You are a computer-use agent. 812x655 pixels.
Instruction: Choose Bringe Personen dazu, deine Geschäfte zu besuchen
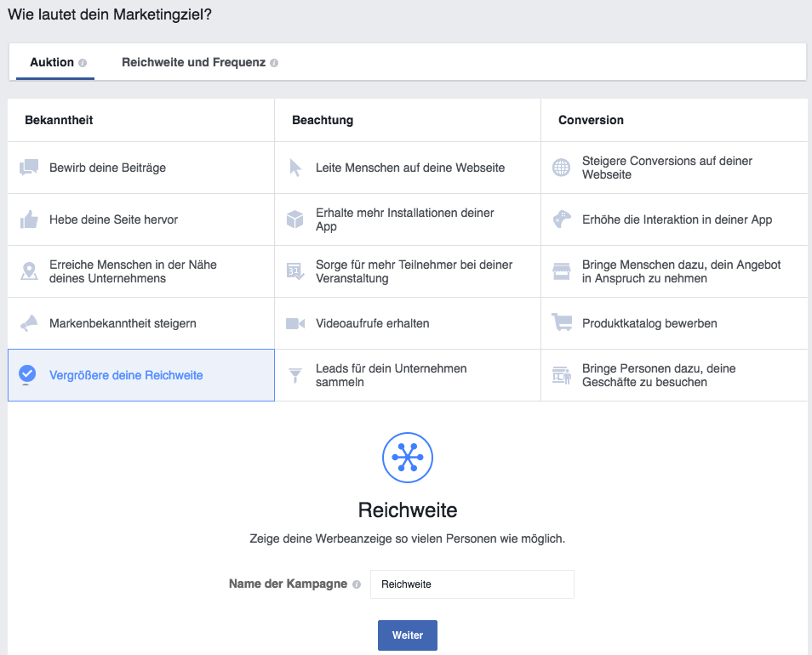coord(659,375)
